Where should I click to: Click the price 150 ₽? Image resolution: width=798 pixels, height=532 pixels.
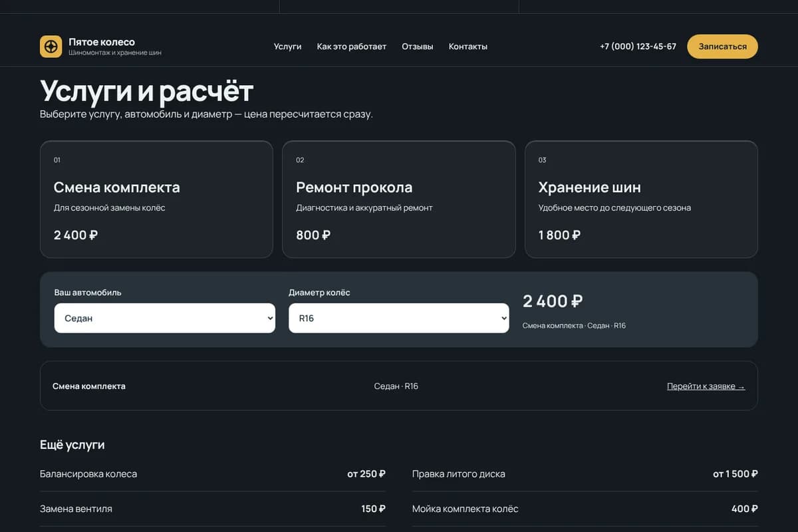373,509
